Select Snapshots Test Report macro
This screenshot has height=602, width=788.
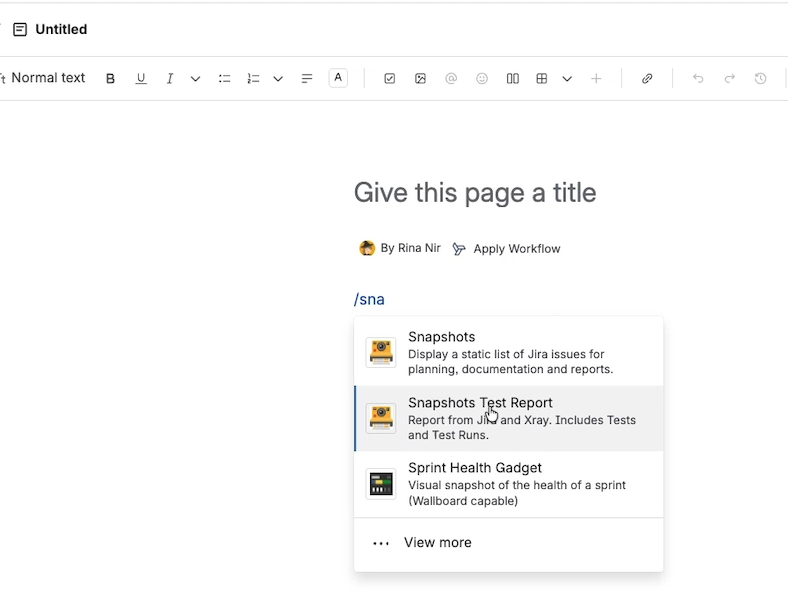click(x=509, y=419)
